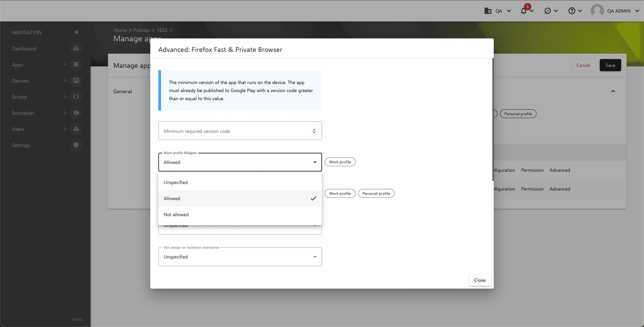Toggle the navigation pin icon
Screen dimensions: 644x327
[x=76, y=32]
